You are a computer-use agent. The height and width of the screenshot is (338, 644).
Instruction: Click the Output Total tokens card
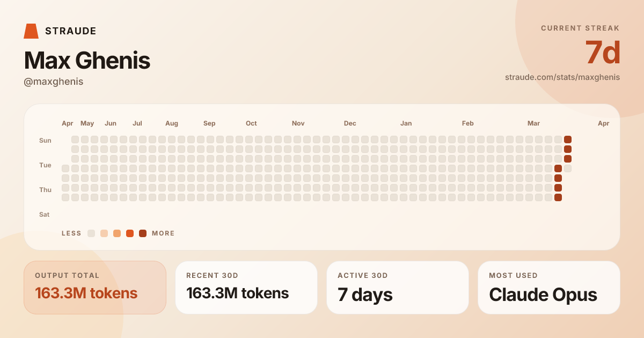(x=95, y=287)
